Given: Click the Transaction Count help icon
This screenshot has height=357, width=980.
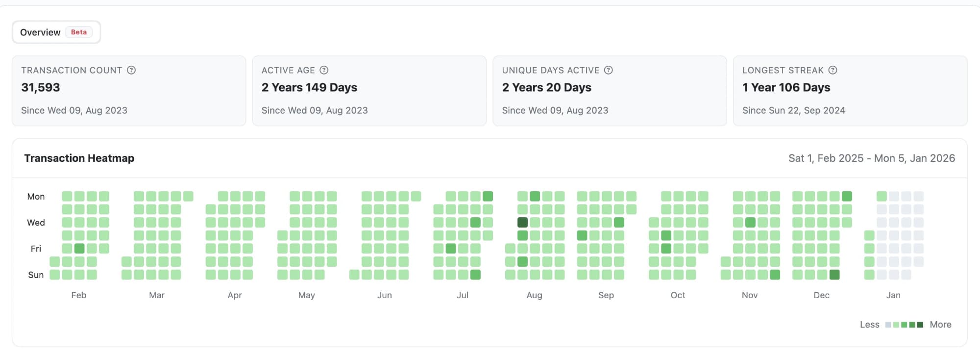Looking at the screenshot, I should [x=131, y=70].
